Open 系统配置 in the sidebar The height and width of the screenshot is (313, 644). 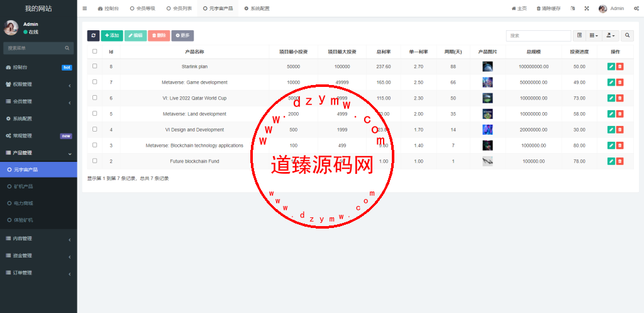click(38, 118)
